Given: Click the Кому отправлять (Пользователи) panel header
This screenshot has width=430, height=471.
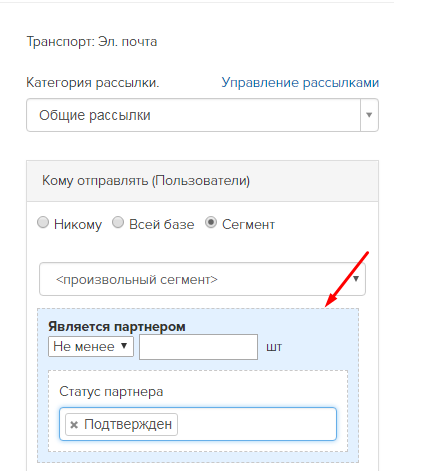Looking at the screenshot, I should [x=202, y=181].
